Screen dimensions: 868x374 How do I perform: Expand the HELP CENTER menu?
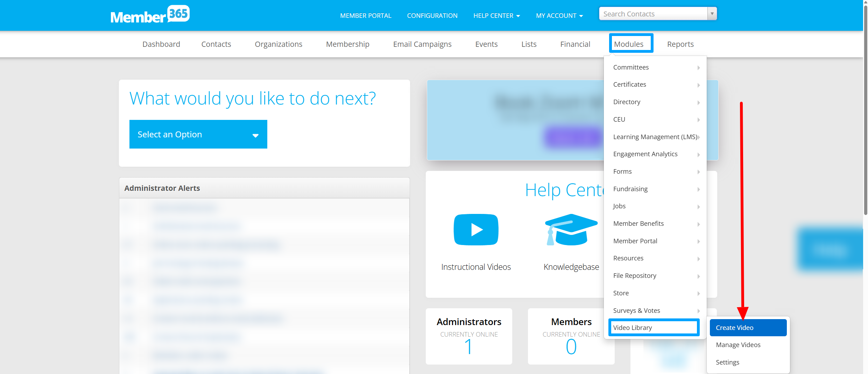(496, 16)
